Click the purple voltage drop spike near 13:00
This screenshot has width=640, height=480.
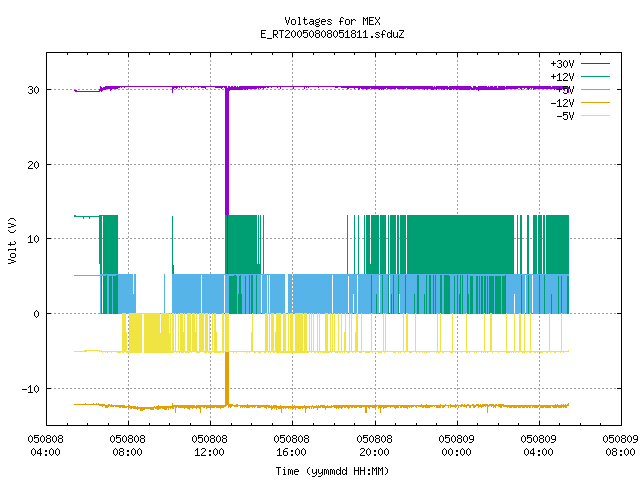(227, 151)
